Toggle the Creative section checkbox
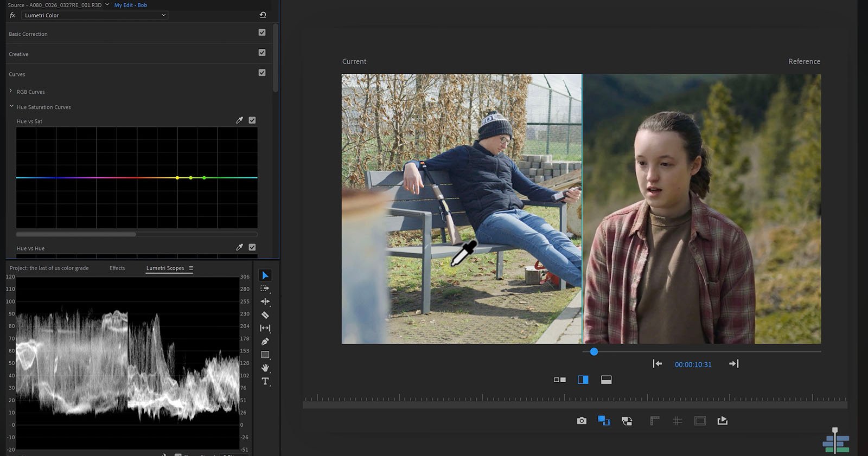This screenshot has width=868, height=456. (262, 53)
